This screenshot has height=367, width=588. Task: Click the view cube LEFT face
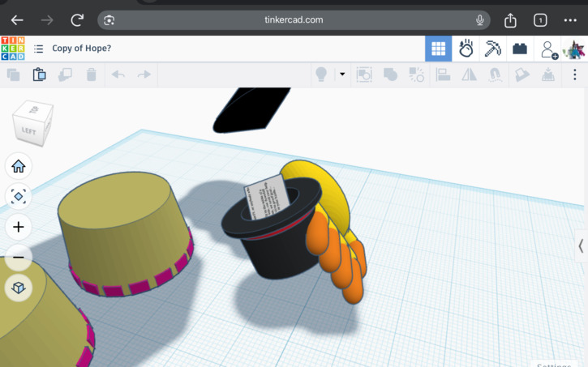[x=28, y=130]
